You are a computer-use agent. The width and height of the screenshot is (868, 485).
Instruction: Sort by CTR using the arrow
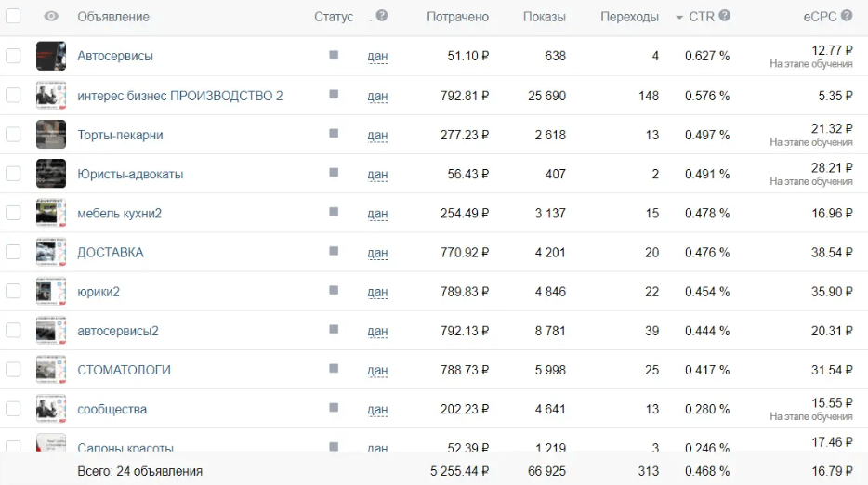pyautogui.click(x=679, y=18)
